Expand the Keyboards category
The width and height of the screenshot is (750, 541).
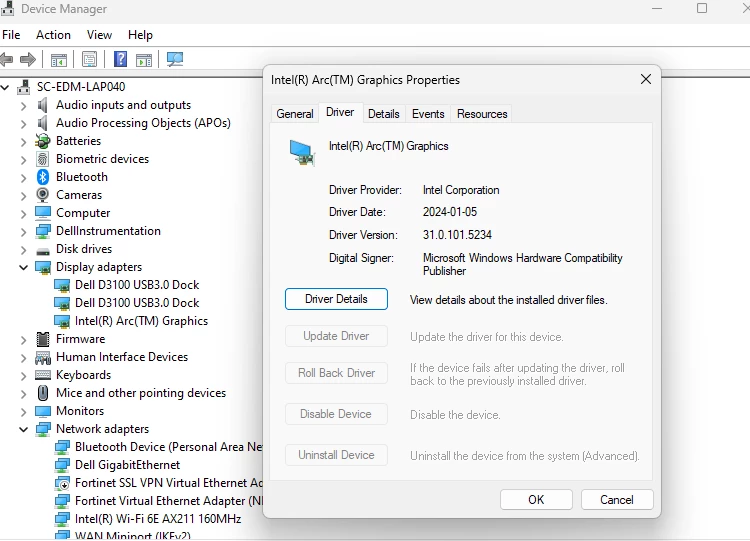point(23,375)
